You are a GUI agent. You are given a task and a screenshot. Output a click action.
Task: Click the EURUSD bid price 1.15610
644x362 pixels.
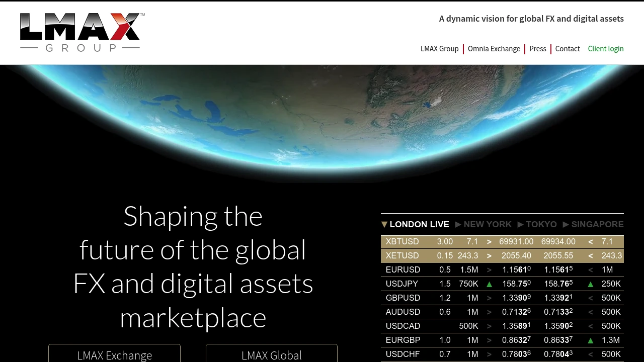pyautogui.click(x=516, y=270)
